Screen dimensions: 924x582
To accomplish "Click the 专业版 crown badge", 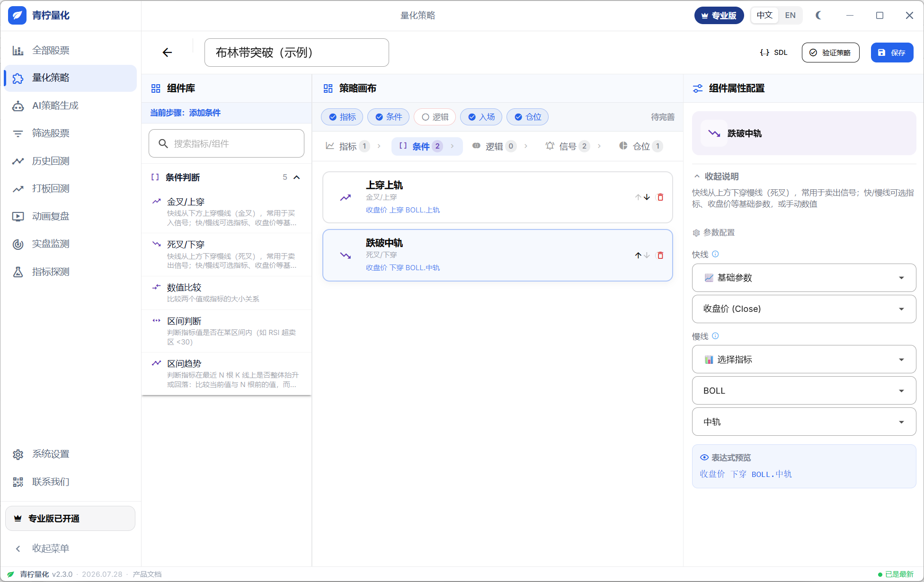I will pyautogui.click(x=719, y=15).
